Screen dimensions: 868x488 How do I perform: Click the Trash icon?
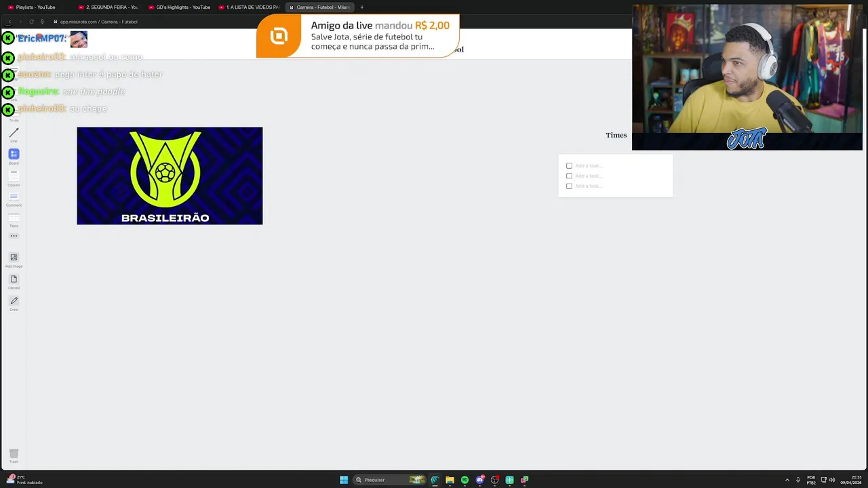14,453
